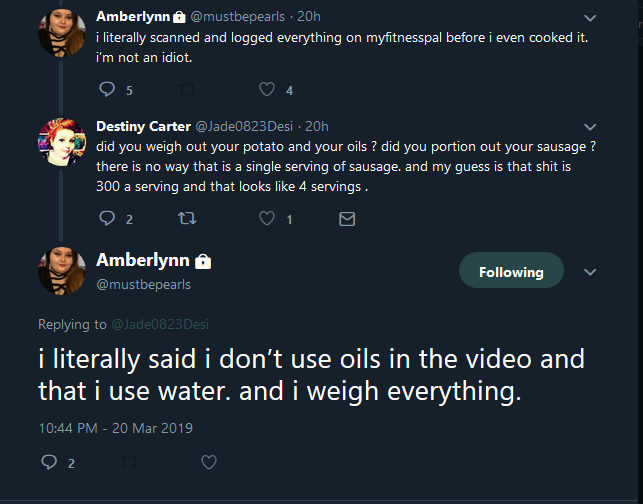643x504 pixels.
Task: Click reply icon on first Amberlynn tweet
Action: tap(107, 89)
